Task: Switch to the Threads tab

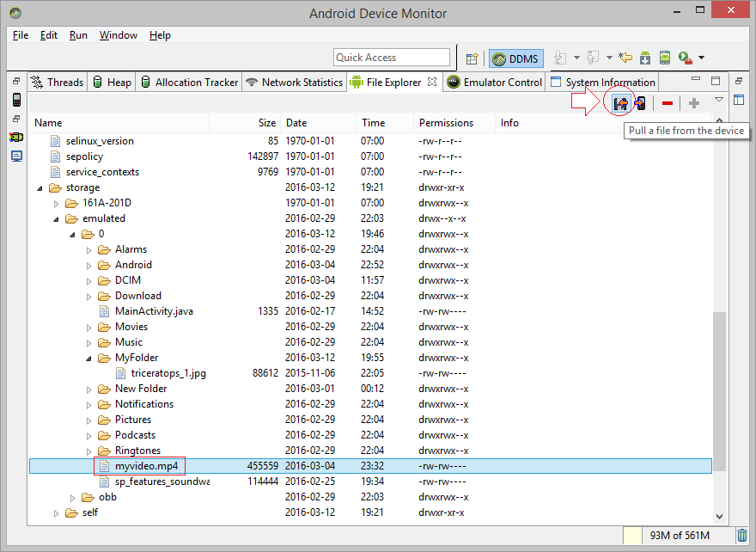Action: pyautogui.click(x=58, y=82)
